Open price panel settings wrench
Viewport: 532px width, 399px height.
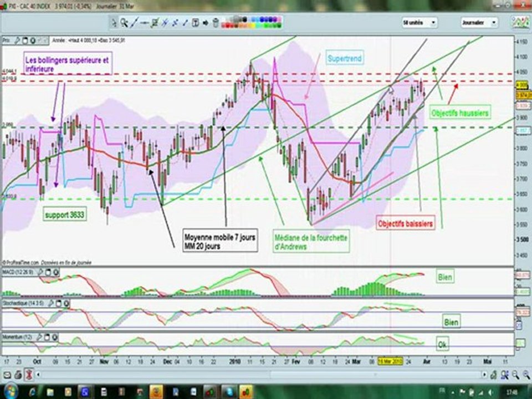click(17, 40)
